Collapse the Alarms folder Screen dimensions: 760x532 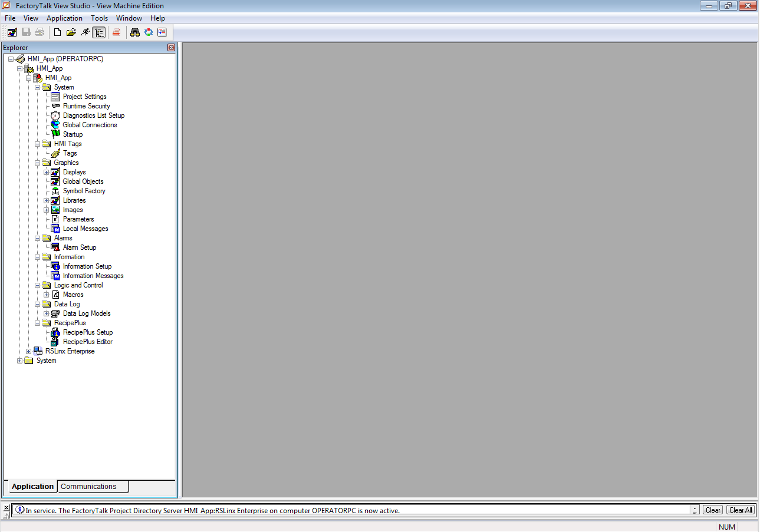[38, 238]
